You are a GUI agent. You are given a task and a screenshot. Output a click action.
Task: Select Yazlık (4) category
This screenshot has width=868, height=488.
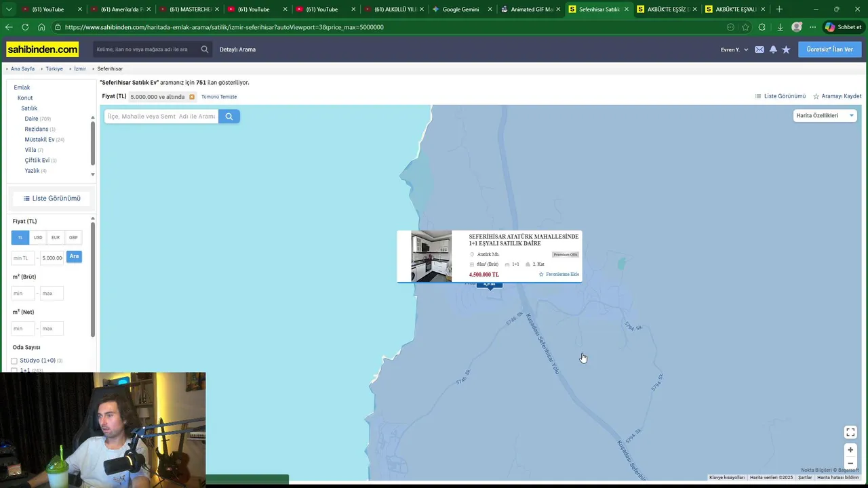coord(35,171)
